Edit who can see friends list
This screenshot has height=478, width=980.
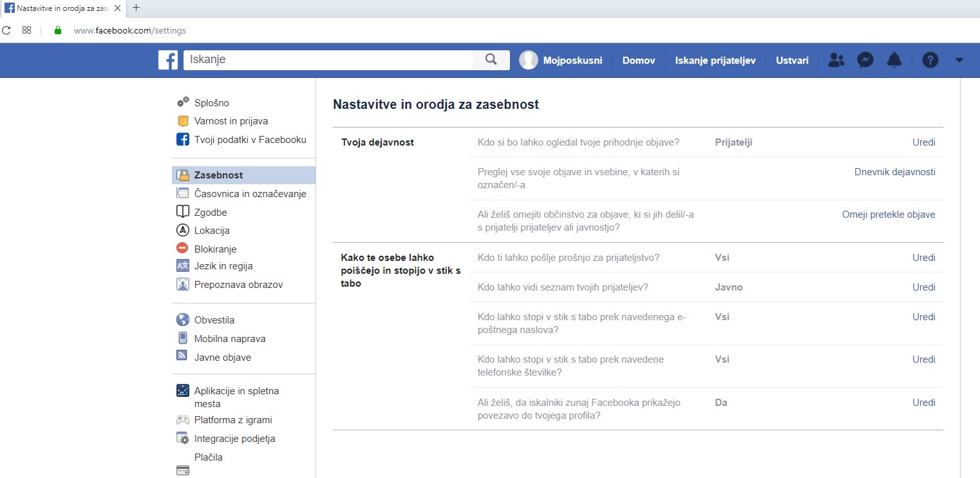(923, 287)
